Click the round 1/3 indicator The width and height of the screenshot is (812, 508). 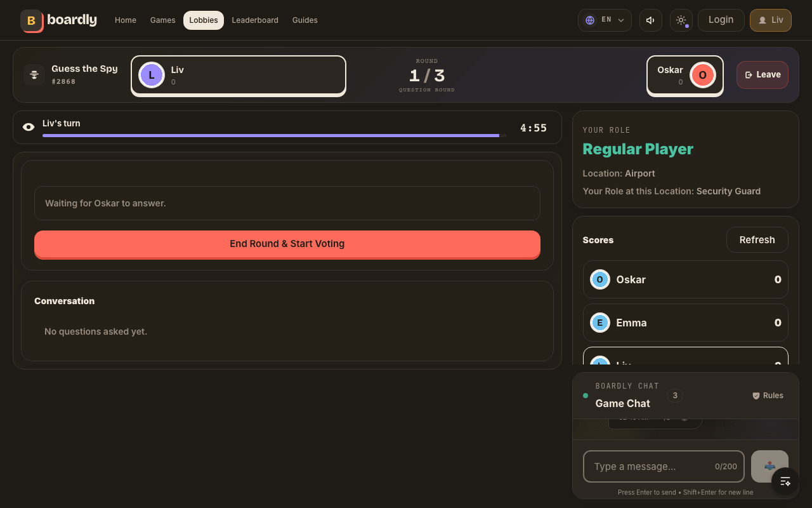[x=427, y=76]
